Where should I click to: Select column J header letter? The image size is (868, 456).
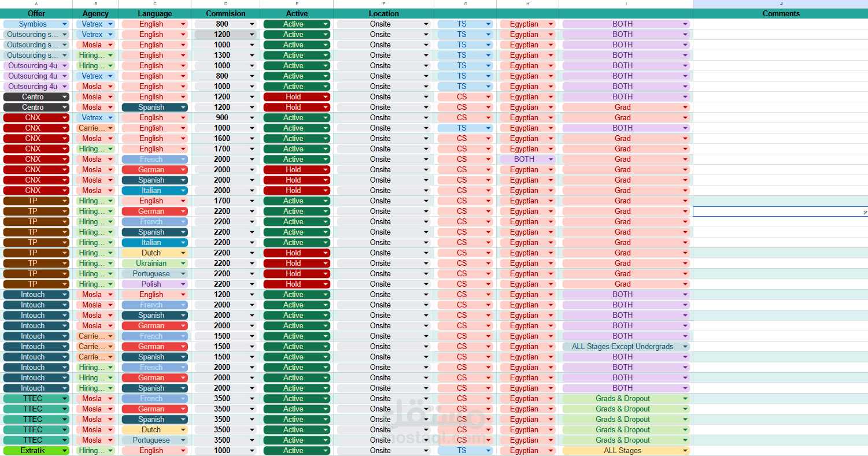(x=781, y=4)
